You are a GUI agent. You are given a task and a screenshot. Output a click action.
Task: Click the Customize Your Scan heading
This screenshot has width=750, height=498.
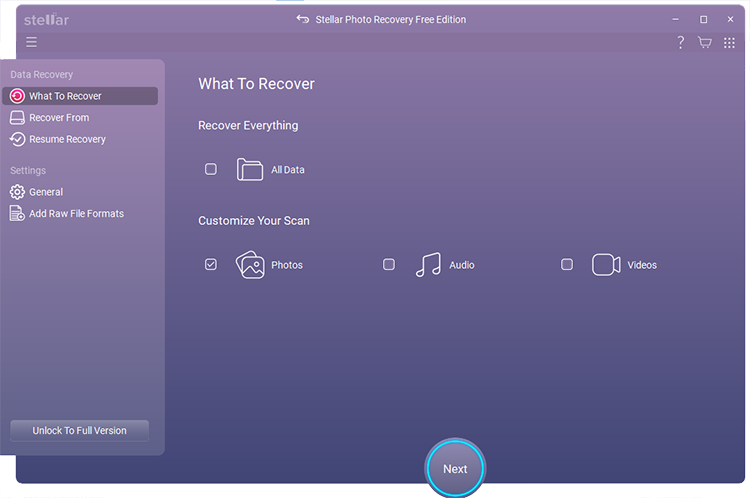click(x=254, y=221)
